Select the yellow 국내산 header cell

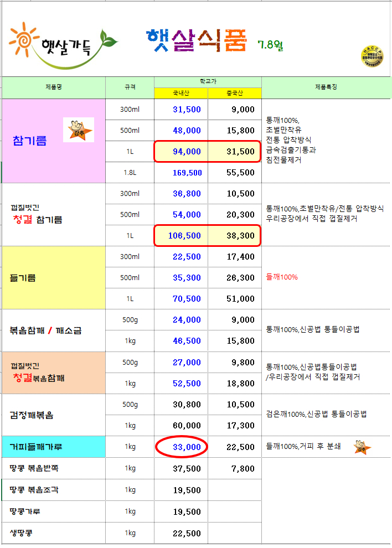pos(181,94)
